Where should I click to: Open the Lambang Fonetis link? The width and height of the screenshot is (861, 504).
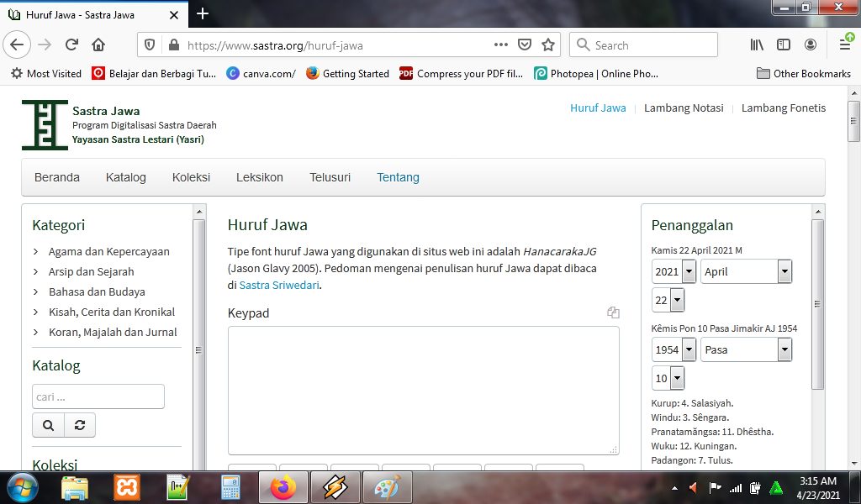click(x=784, y=108)
